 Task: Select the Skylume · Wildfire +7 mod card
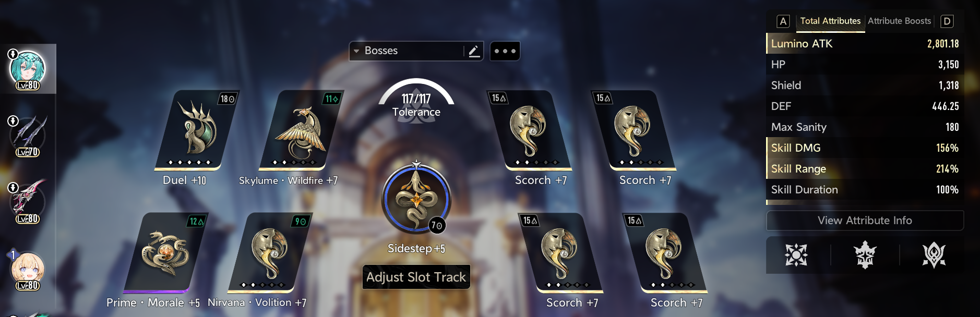click(300, 130)
